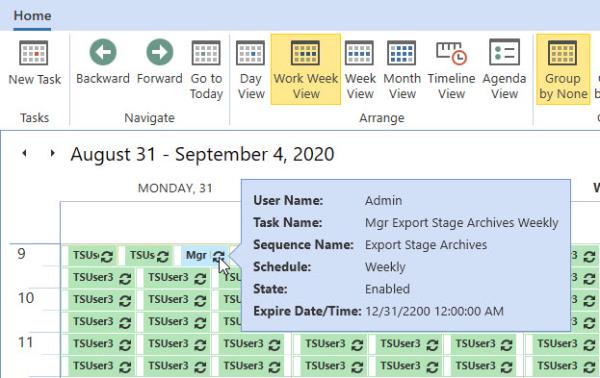Click the New Task calendar icon
This screenshot has height=378, width=600.
(34, 53)
